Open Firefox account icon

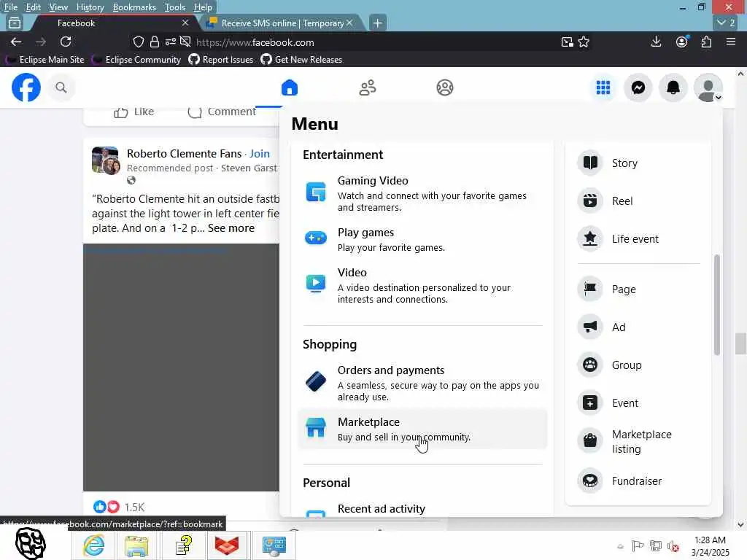point(682,42)
